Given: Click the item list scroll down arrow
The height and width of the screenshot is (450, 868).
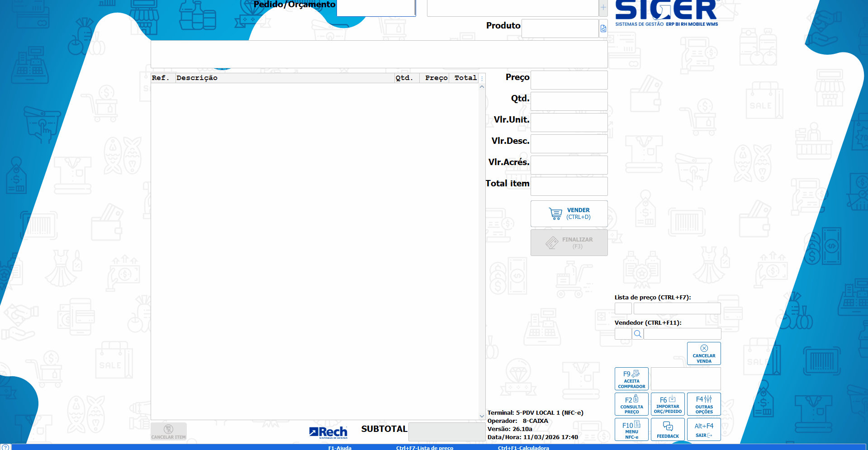Looking at the screenshot, I should point(482,416).
